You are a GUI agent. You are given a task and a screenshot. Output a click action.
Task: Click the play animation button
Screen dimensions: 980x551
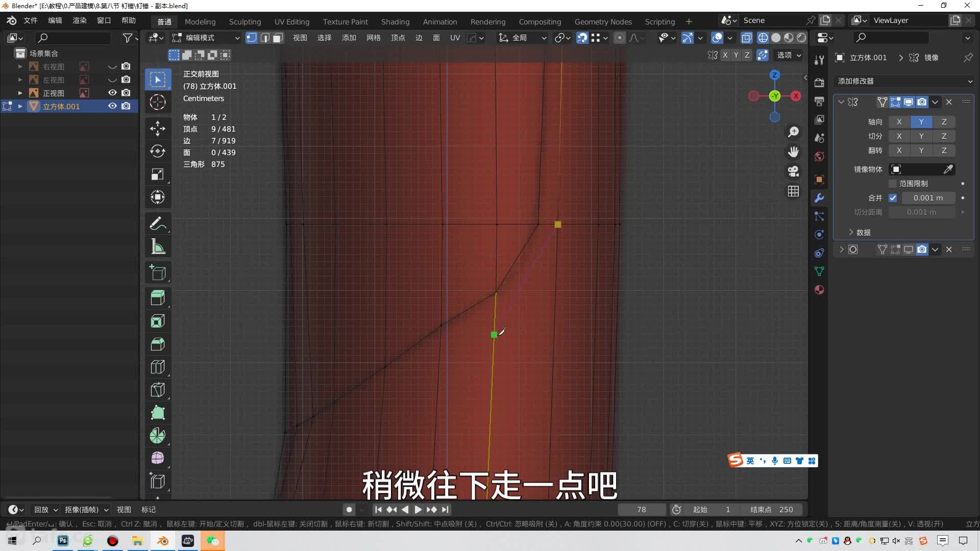click(x=418, y=510)
